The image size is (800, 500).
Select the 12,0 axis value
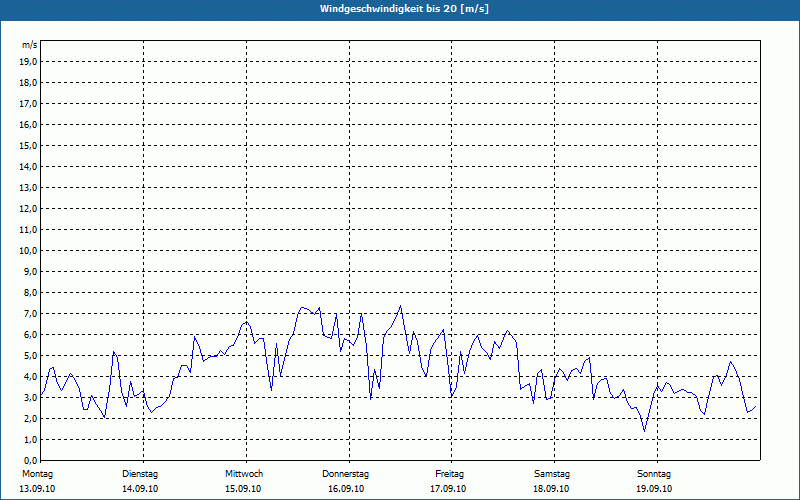[x=28, y=209]
